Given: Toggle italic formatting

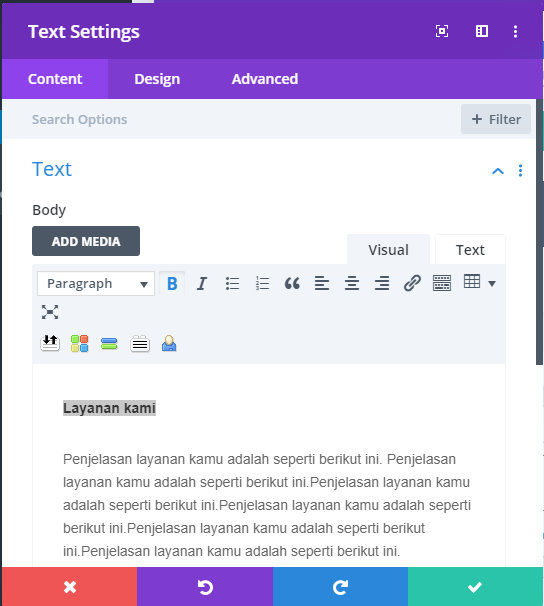Looking at the screenshot, I should pos(202,283).
